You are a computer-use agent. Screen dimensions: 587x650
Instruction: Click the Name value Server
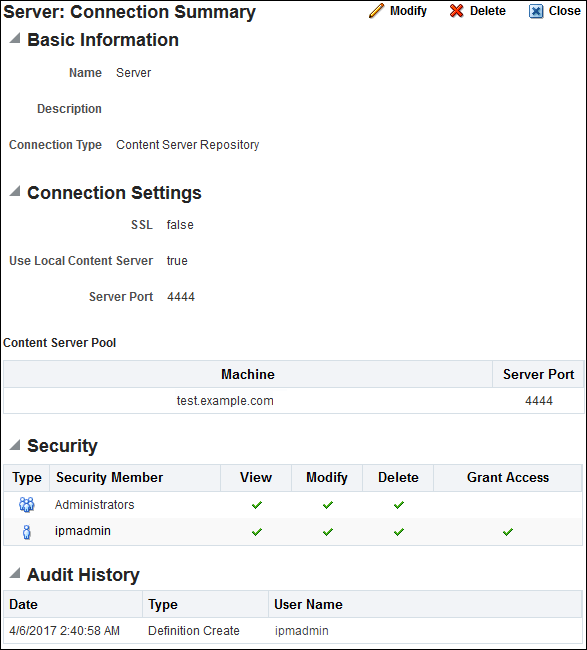(133, 73)
